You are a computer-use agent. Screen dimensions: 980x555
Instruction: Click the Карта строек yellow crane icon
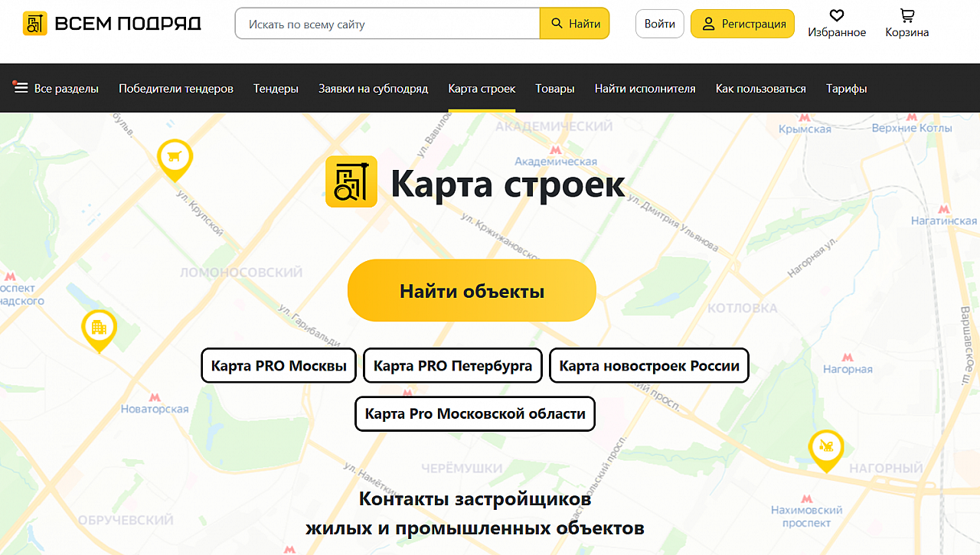pyautogui.click(x=351, y=181)
